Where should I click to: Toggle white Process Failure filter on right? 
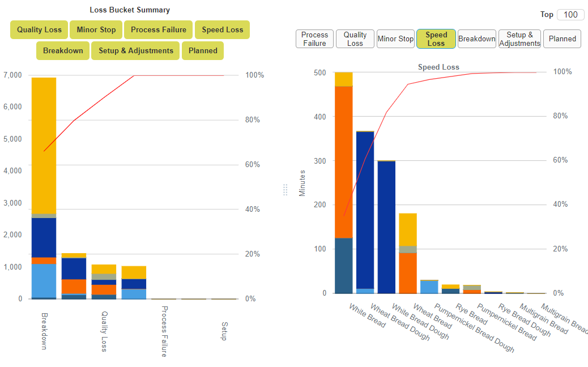(314, 39)
